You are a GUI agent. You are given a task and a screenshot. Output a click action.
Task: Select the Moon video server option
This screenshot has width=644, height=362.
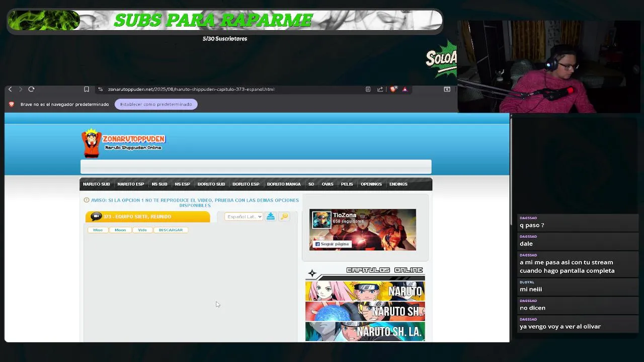pyautogui.click(x=120, y=230)
